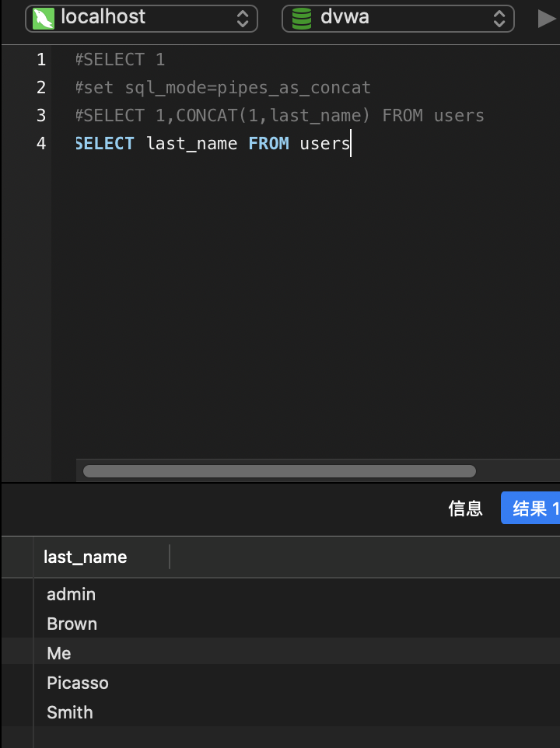The width and height of the screenshot is (560, 748).
Task: Click the last_name column header
Action: pos(86,557)
